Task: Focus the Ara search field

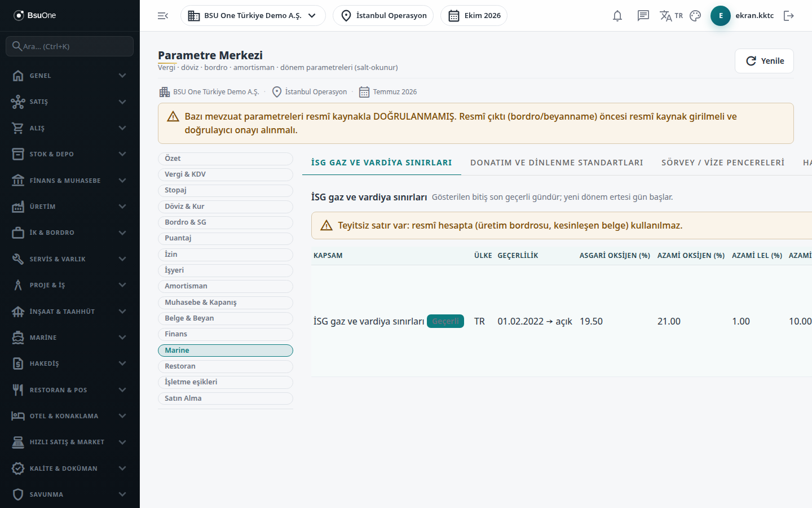Action: [x=70, y=46]
